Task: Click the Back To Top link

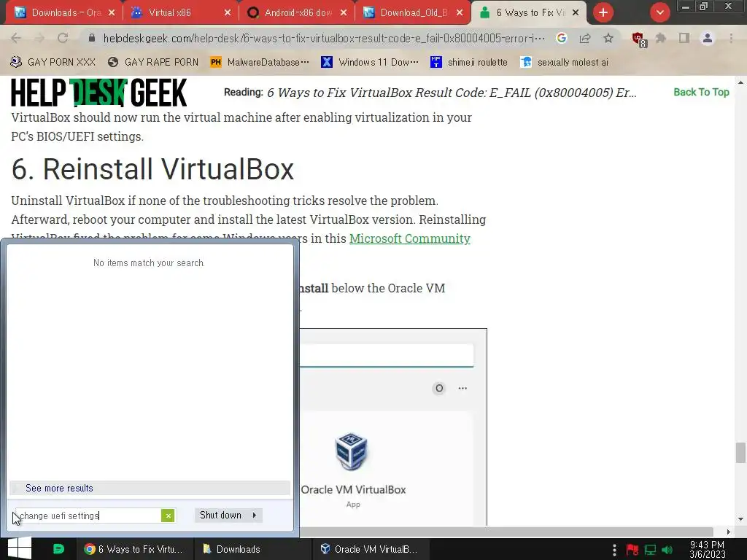Action: [x=701, y=92]
